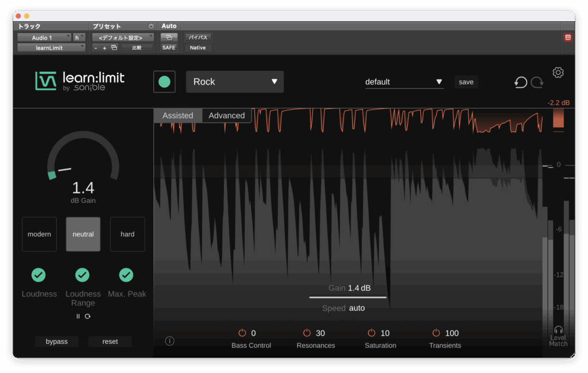The width and height of the screenshot is (588, 373).
Task: Open the h insert position dropdown
Action: pos(79,37)
